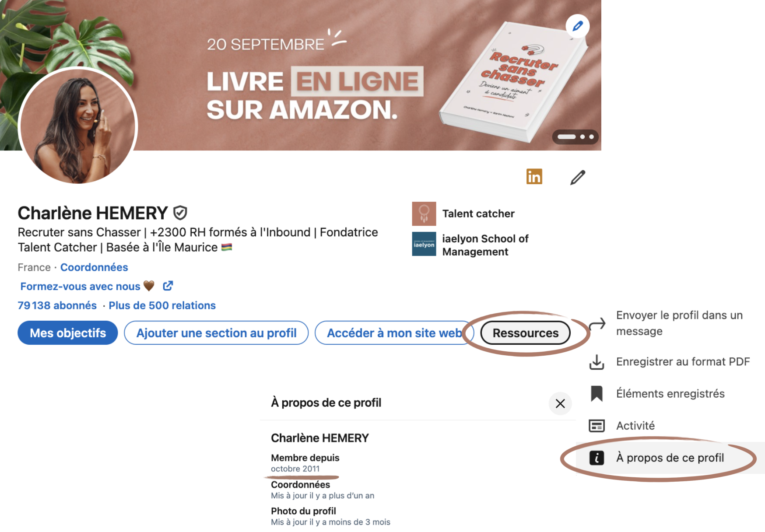
Task: Click the banner carousel slide indicator dots
Action: coord(575,137)
